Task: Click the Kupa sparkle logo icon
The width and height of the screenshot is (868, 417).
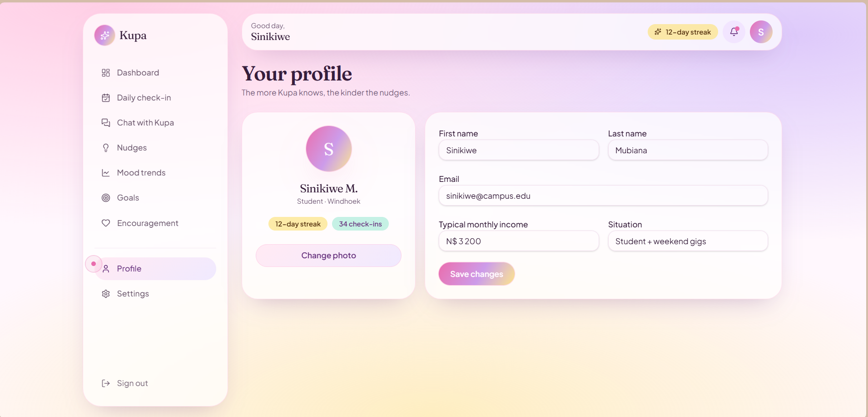Action: pos(104,35)
